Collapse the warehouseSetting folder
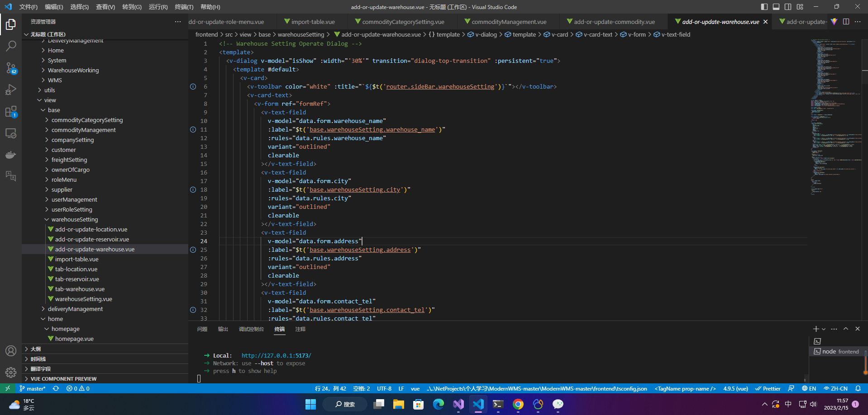This screenshot has height=415, width=868. (47, 219)
